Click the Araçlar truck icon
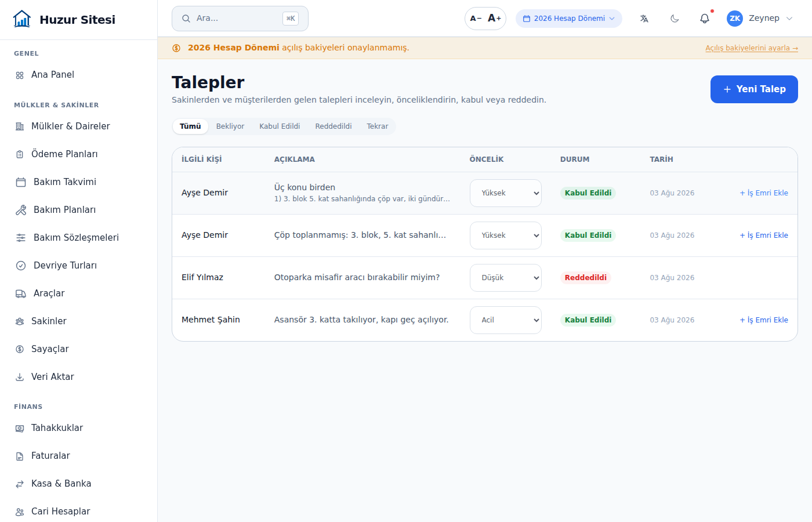The width and height of the screenshot is (812, 522). click(21, 293)
